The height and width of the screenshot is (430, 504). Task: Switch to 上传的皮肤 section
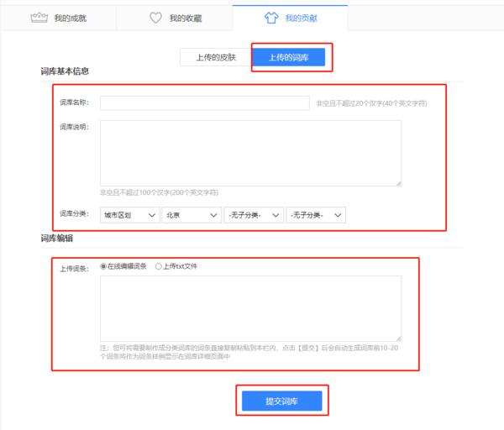(216, 57)
